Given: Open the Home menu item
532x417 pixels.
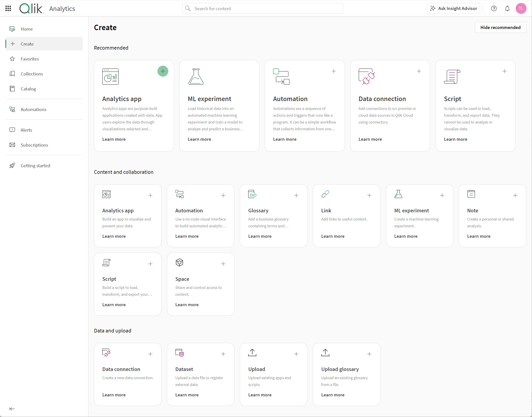Looking at the screenshot, I should 27,29.
